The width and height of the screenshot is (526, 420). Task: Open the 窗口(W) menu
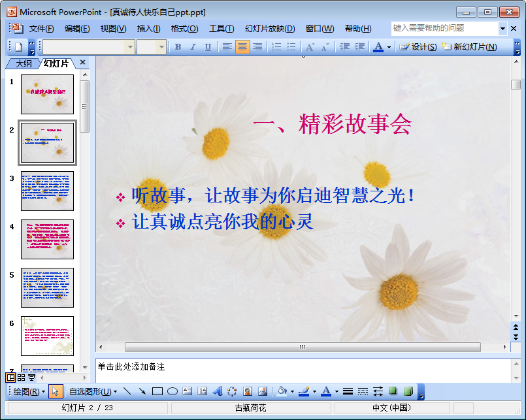click(320, 29)
